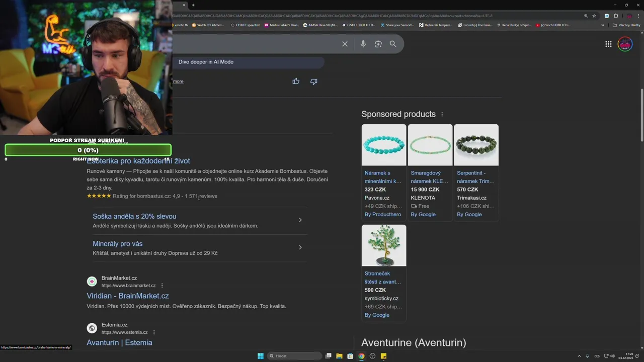
Task: Open volume control in system tray
Action: coord(612,356)
